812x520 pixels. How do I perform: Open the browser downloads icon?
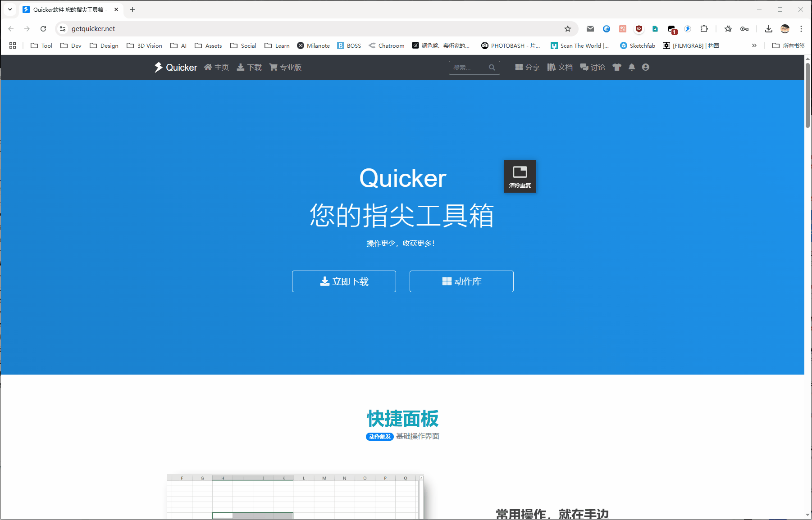(x=769, y=29)
